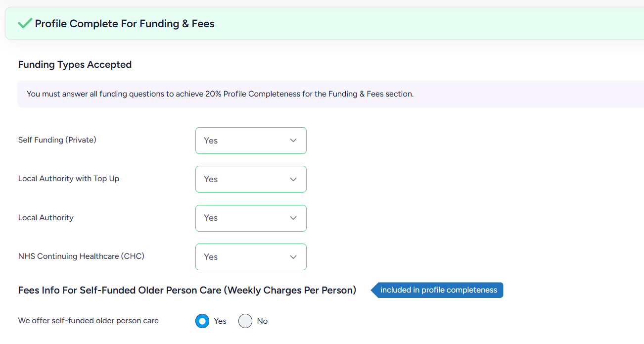Open the Local Authority funding dropdown
644x344 pixels.
(x=251, y=218)
